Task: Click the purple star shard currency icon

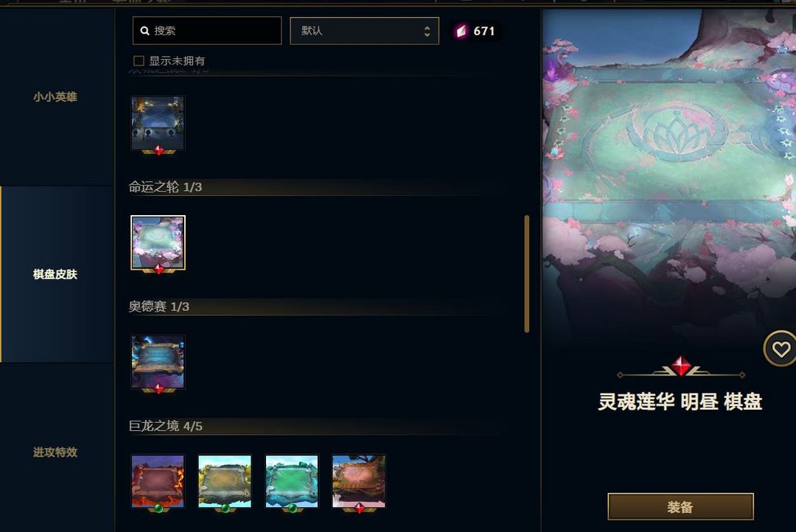Action: tap(461, 31)
